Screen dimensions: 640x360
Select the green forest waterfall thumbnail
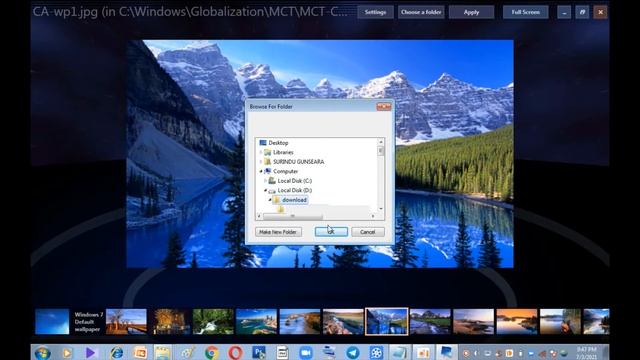pos(213,322)
